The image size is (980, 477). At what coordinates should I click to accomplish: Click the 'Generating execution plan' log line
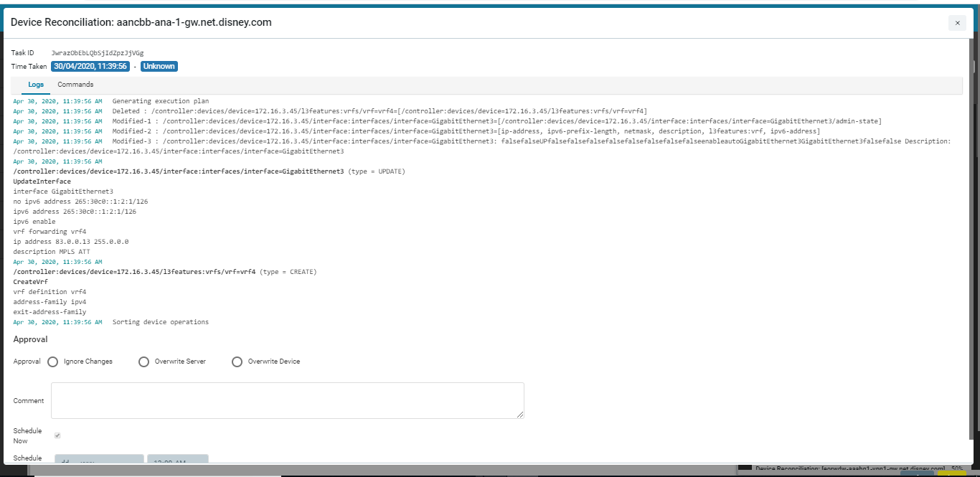tap(161, 101)
